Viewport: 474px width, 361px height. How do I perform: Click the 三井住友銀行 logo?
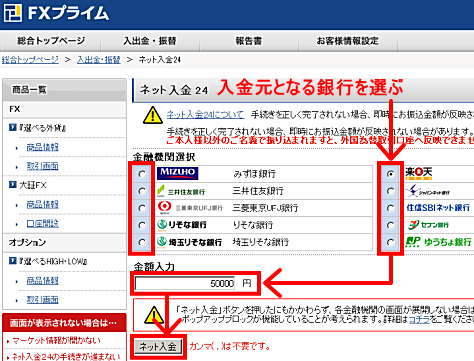click(181, 191)
